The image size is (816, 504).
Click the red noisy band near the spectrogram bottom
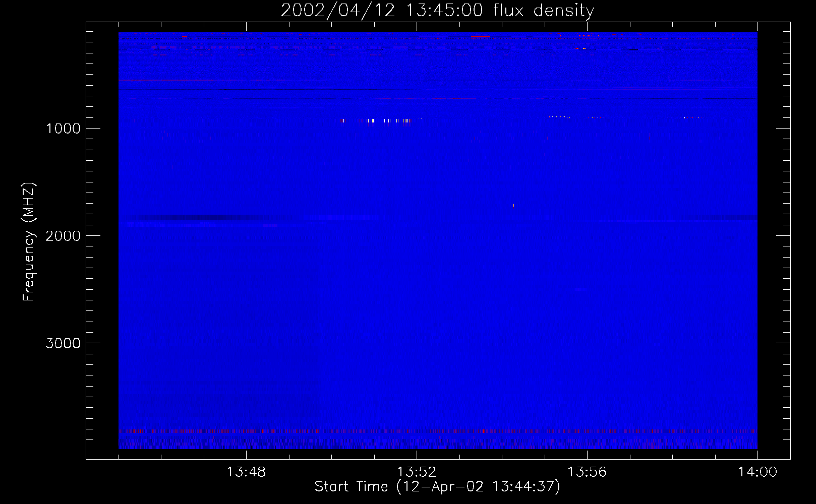(437, 431)
